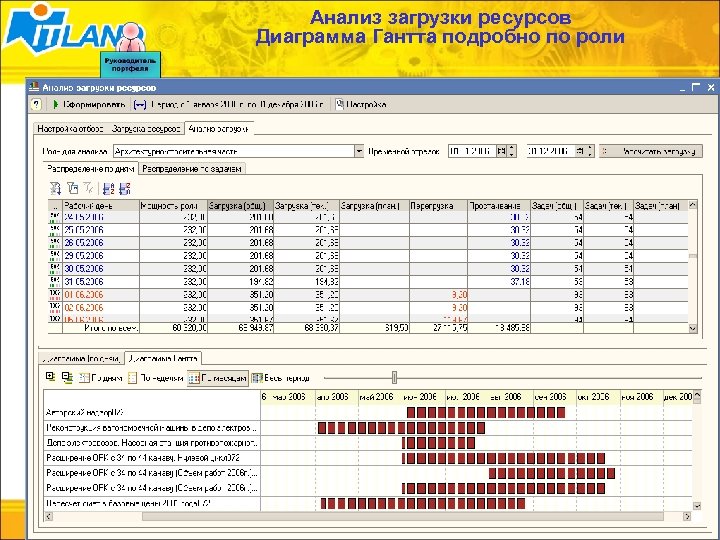Click the Уточнить загрузку button
Image resolution: width=720 pixels, height=540 pixels.
point(651,151)
